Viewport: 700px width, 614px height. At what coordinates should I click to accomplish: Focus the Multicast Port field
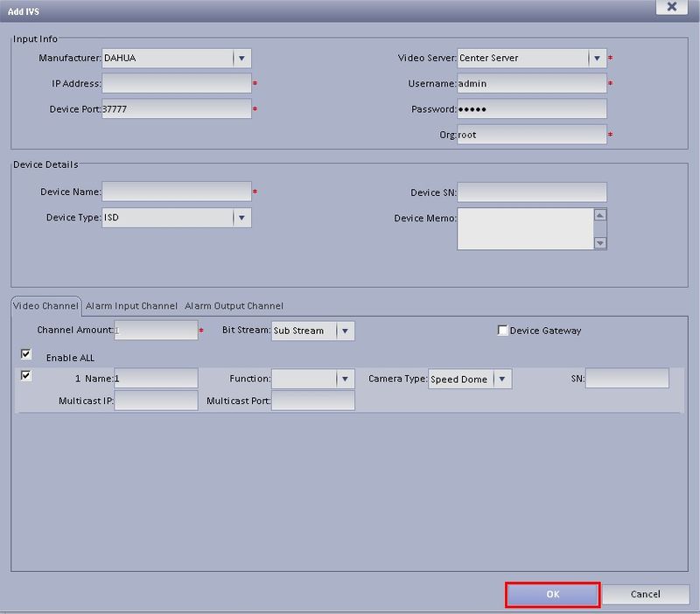(x=313, y=401)
